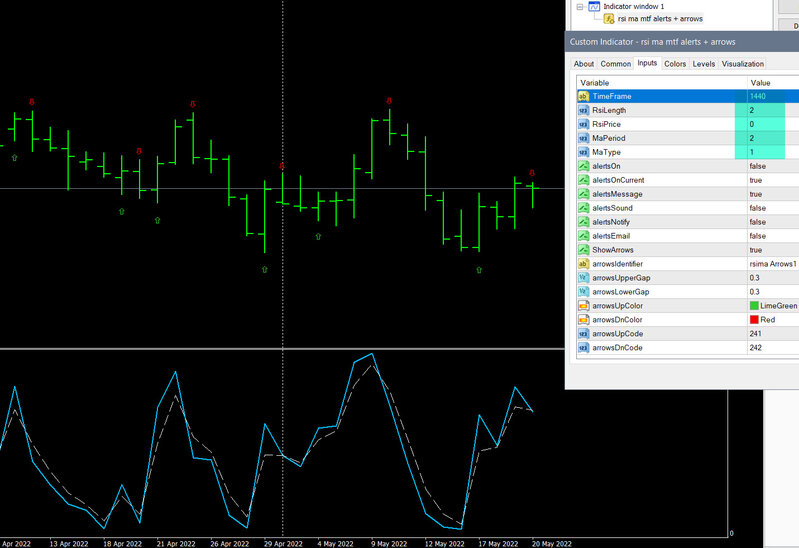
Task: Click the rsi ma mtf indicator icon
Action: coord(608,19)
